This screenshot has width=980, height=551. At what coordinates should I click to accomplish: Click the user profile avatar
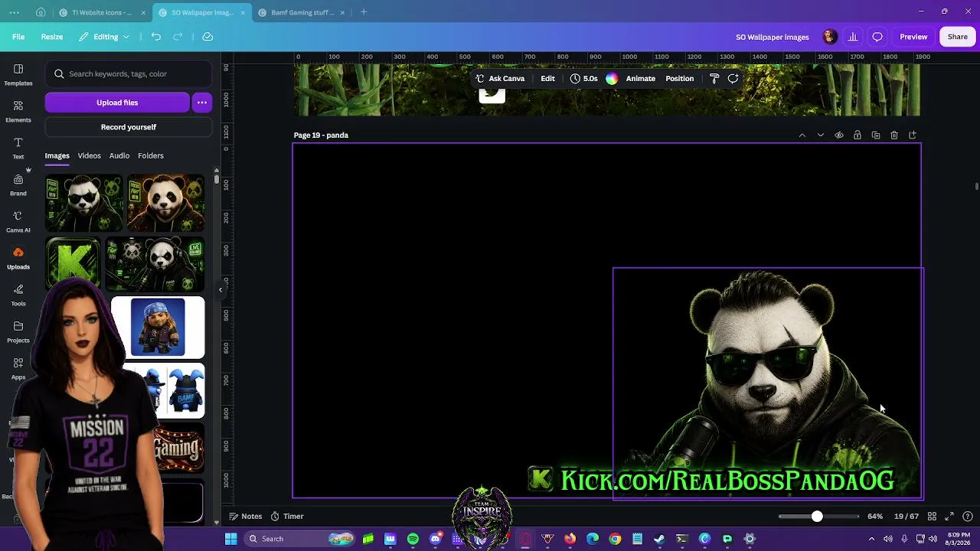tap(830, 37)
